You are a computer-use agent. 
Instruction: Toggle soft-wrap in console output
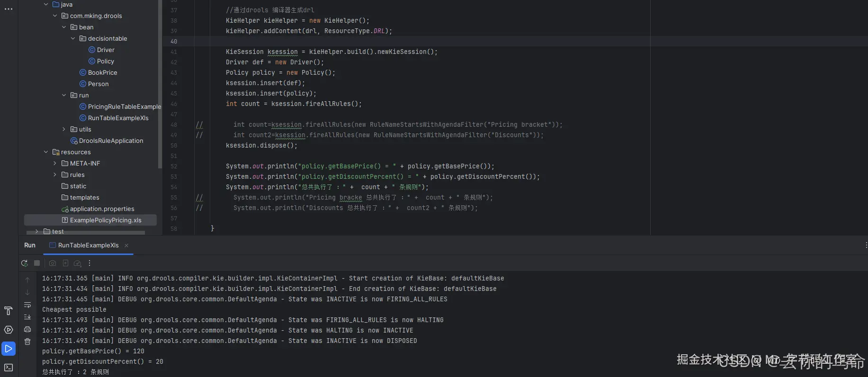coord(27,305)
